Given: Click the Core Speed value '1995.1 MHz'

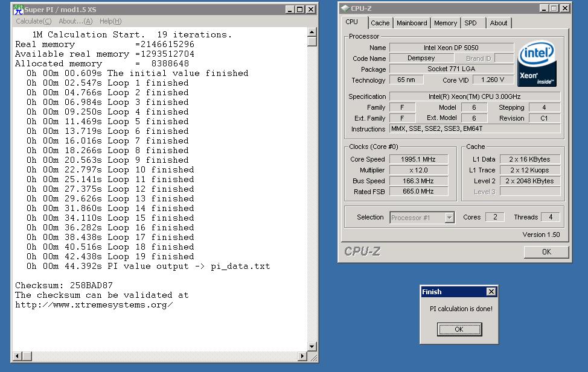Looking at the screenshot, I should pos(418,159).
